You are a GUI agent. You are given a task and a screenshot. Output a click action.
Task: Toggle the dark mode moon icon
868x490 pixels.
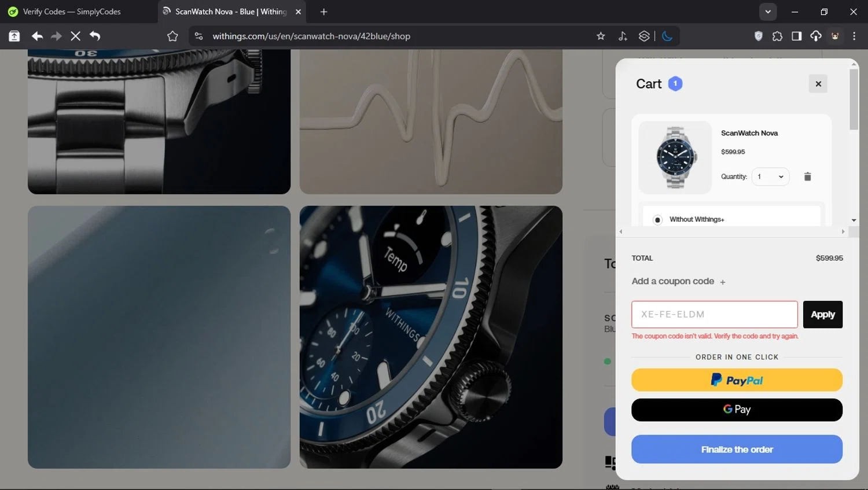(667, 36)
